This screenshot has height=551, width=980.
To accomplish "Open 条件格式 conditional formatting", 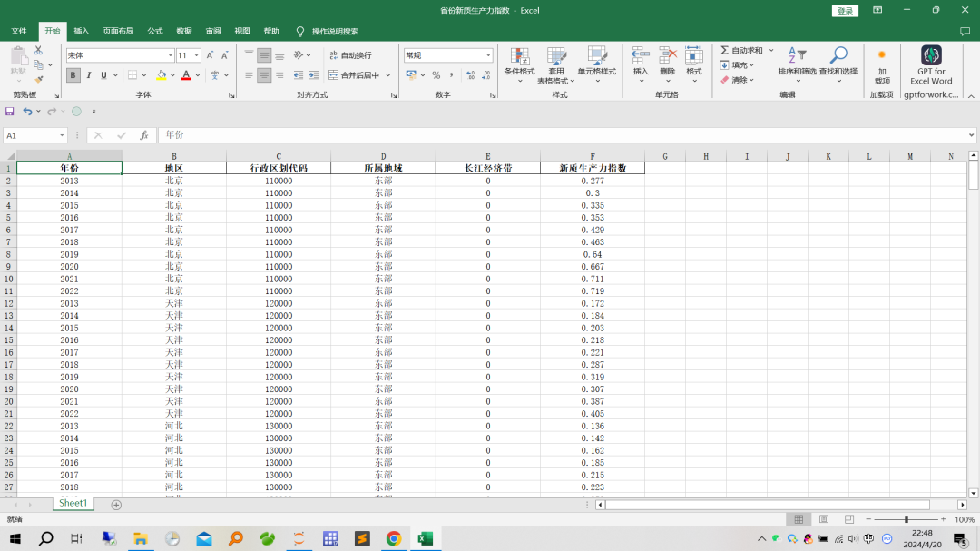I will coord(519,65).
